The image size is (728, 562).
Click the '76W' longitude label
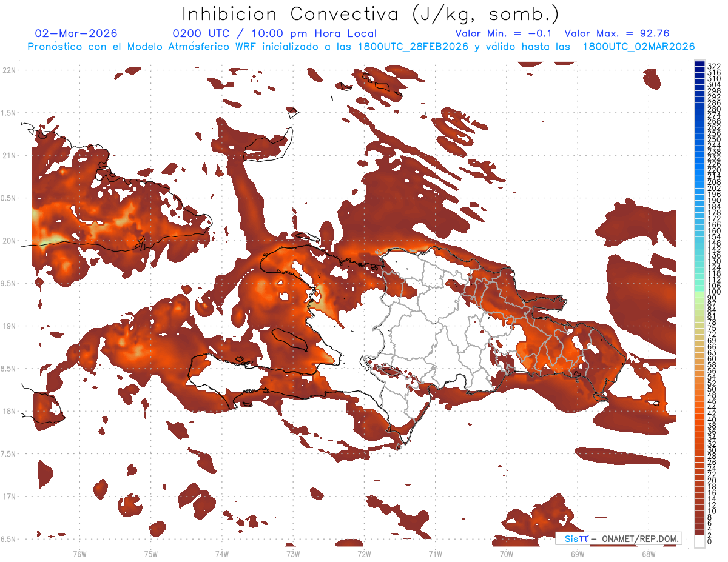[79, 554]
